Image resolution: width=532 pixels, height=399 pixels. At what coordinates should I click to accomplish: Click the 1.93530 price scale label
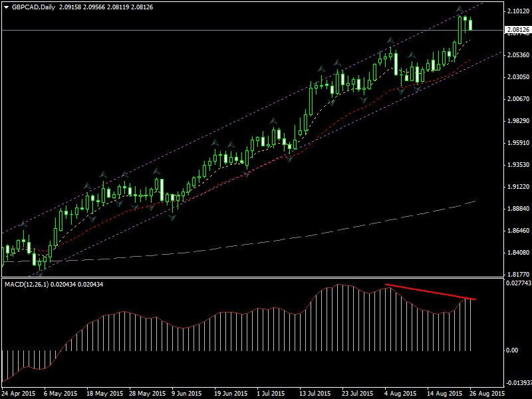click(x=519, y=164)
